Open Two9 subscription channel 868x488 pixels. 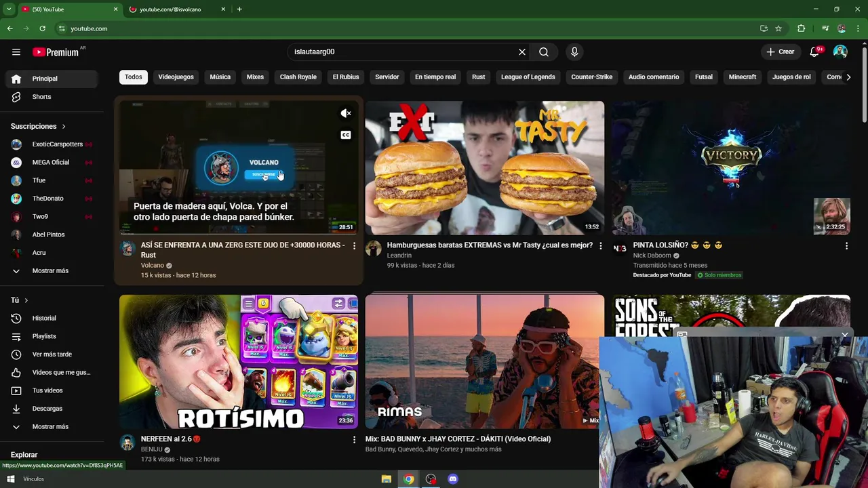point(52,217)
